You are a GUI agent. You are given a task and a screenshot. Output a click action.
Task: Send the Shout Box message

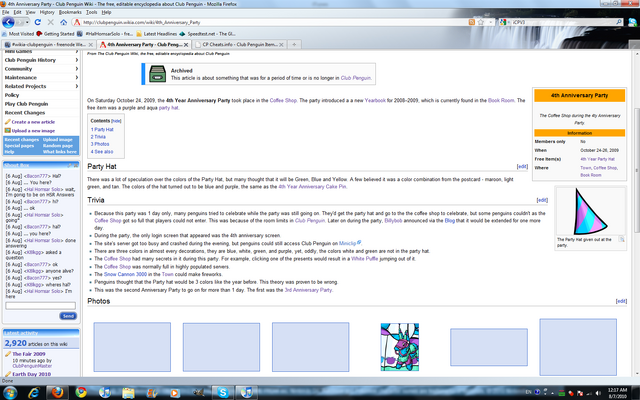point(68,316)
